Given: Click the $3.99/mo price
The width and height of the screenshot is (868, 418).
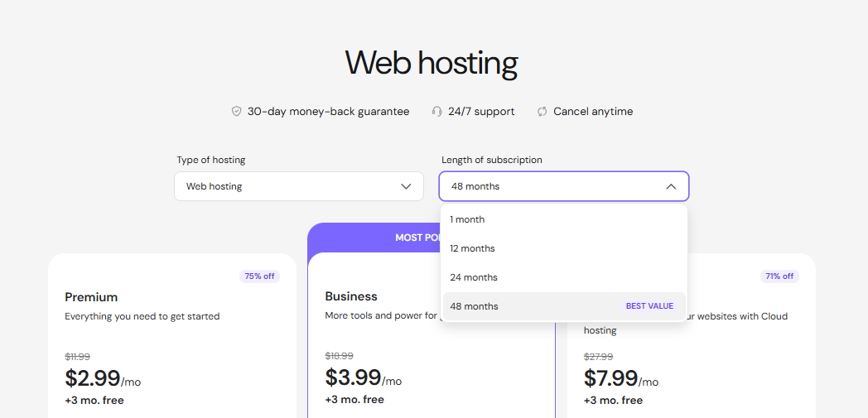Looking at the screenshot, I should pyautogui.click(x=363, y=377).
